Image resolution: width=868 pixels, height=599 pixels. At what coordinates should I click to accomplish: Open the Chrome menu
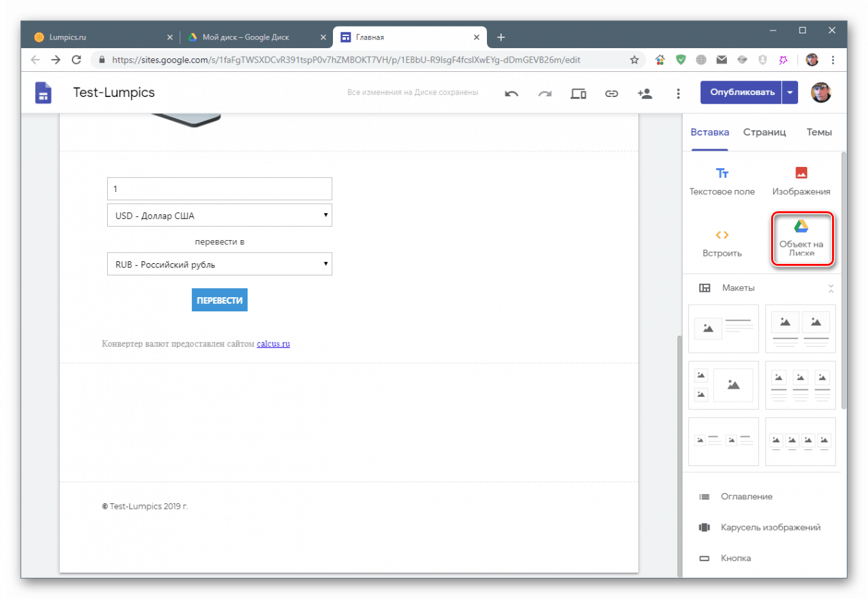833,60
